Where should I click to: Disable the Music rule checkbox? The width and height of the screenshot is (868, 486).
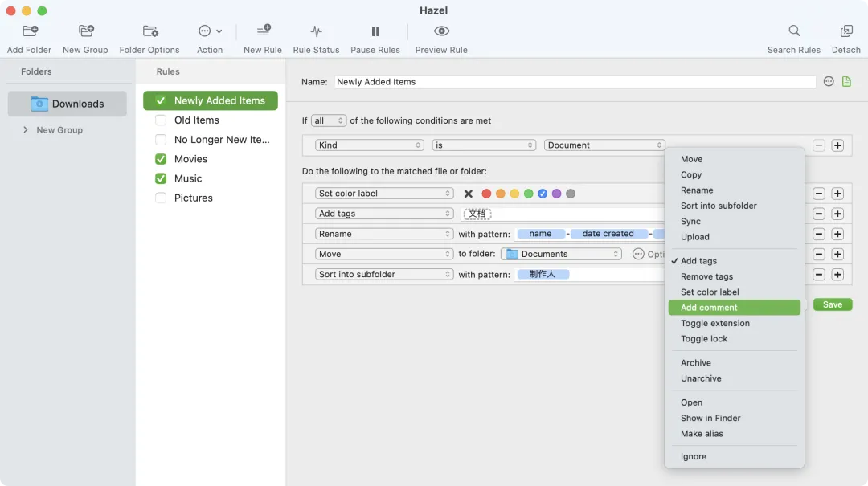point(161,178)
